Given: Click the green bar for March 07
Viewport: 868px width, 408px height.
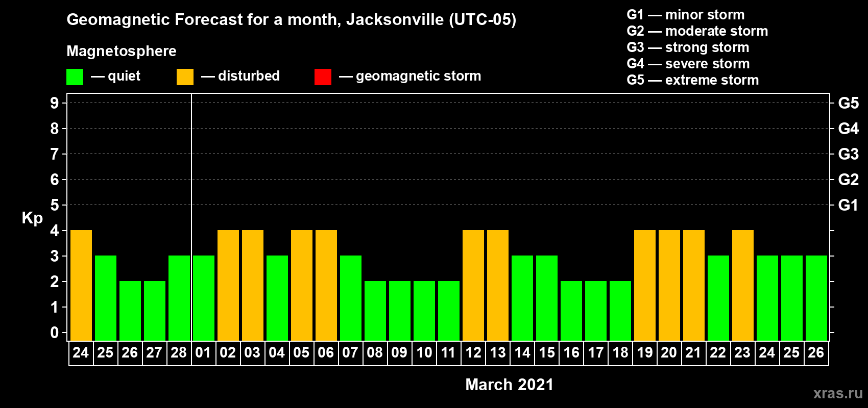Looking at the screenshot, I should [x=351, y=298].
